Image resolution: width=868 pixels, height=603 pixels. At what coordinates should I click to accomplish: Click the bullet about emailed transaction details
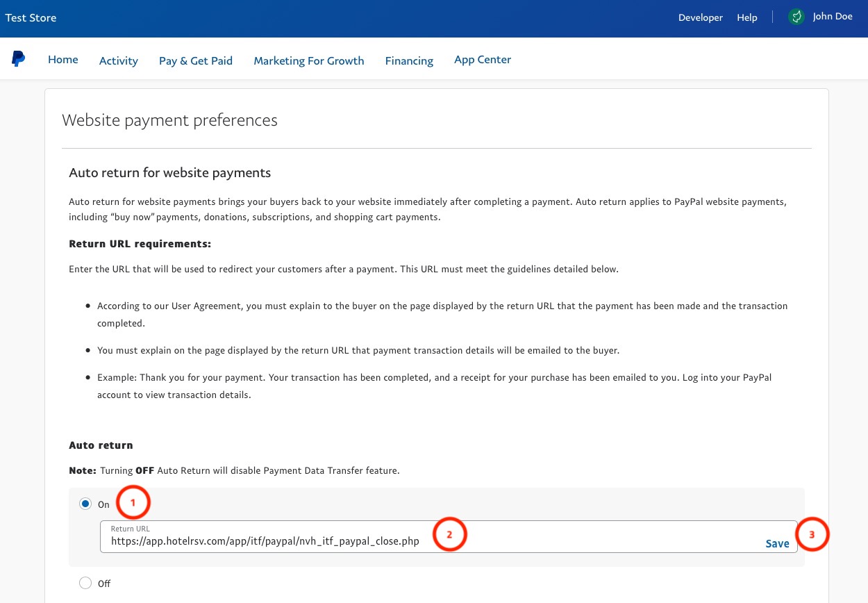(358, 350)
